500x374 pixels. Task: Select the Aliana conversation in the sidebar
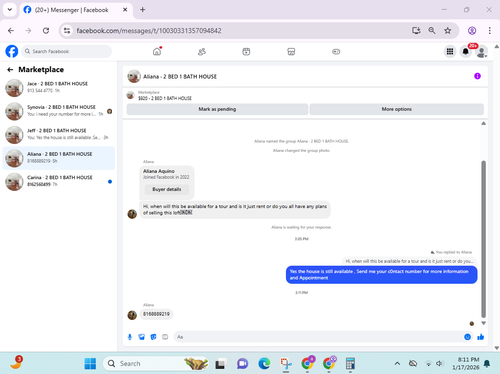[x=59, y=158]
